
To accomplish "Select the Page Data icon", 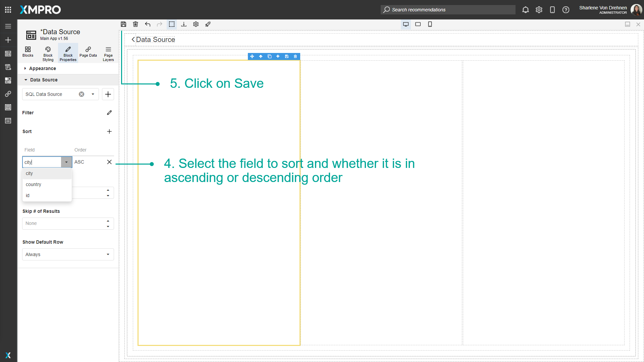I will pyautogui.click(x=88, y=53).
